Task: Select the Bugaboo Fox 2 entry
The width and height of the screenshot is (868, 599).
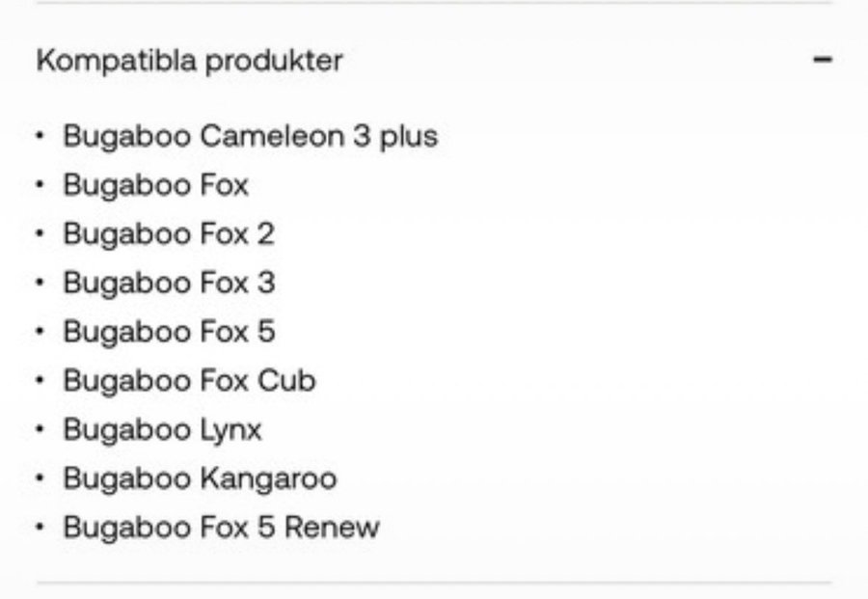Action: pyautogui.click(x=169, y=233)
